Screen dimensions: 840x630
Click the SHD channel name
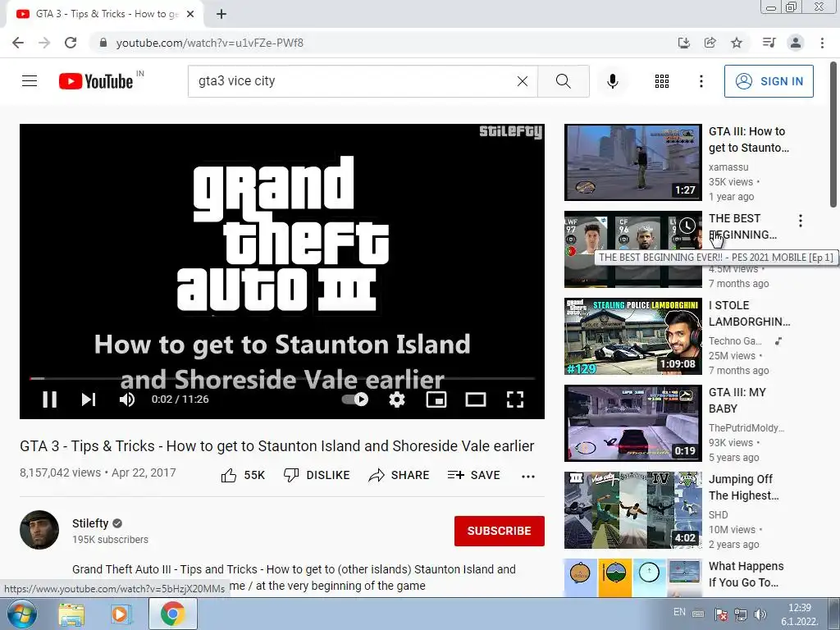[719, 515]
